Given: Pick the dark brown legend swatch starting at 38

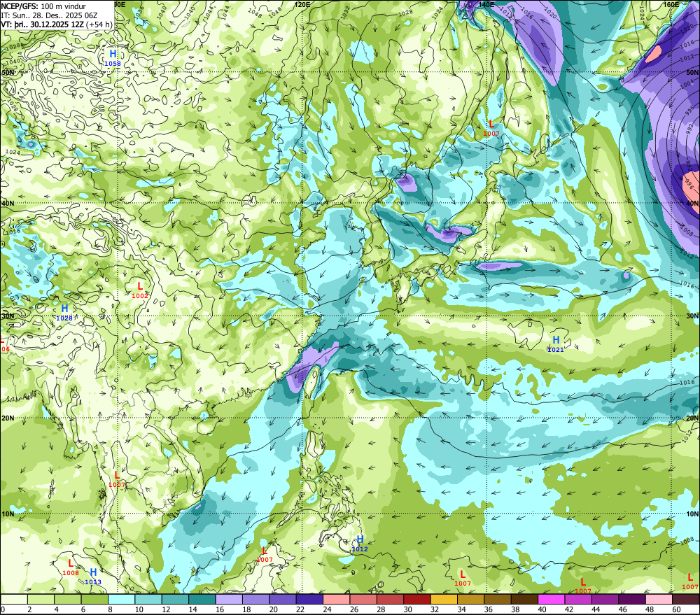Looking at the screenshot, I should coord(524,599).
